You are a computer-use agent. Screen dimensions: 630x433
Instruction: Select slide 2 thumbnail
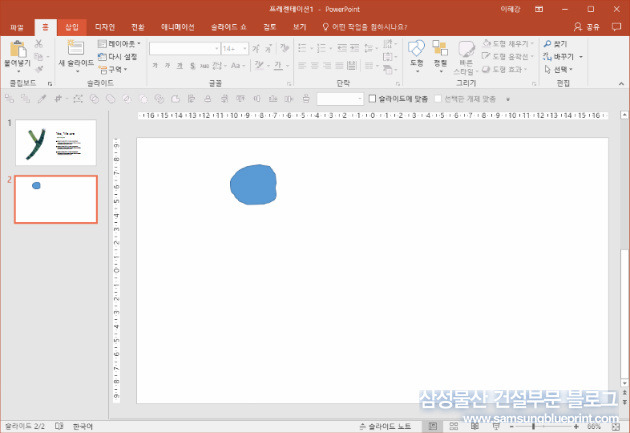pos(56,199)
